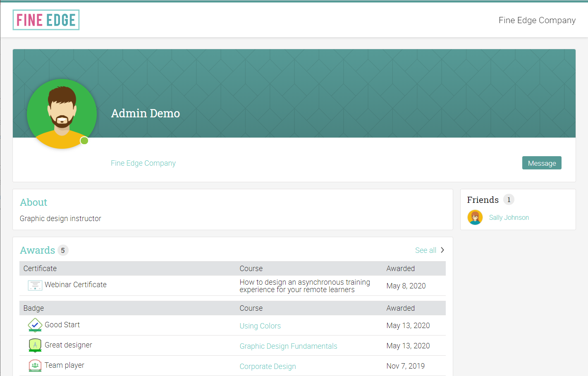See all awards

click(425, 250)
